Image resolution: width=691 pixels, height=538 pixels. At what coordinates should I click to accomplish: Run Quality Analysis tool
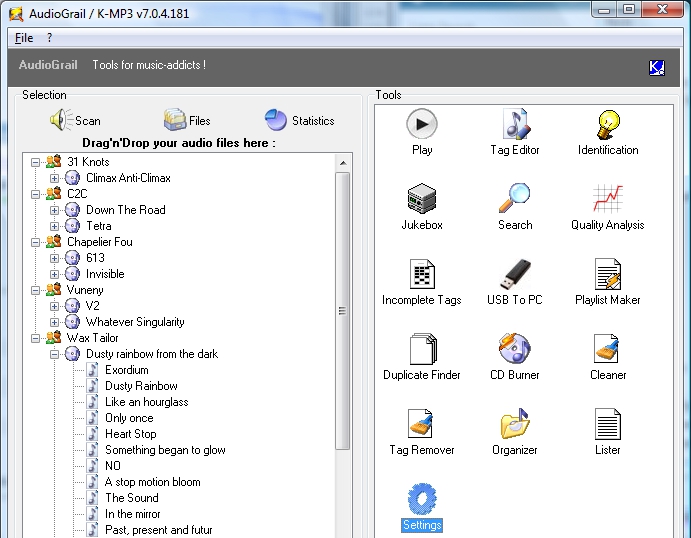coord(608,207)
